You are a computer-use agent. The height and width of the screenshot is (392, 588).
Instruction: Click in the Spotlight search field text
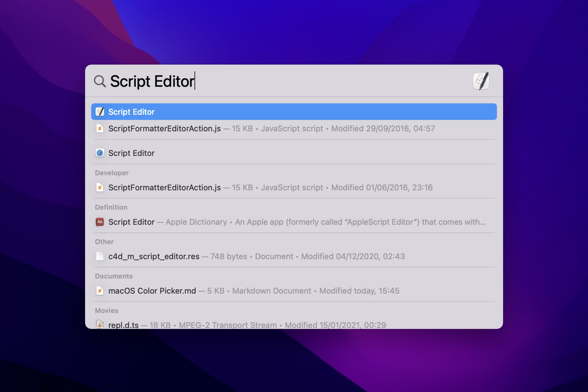point(152,81)
